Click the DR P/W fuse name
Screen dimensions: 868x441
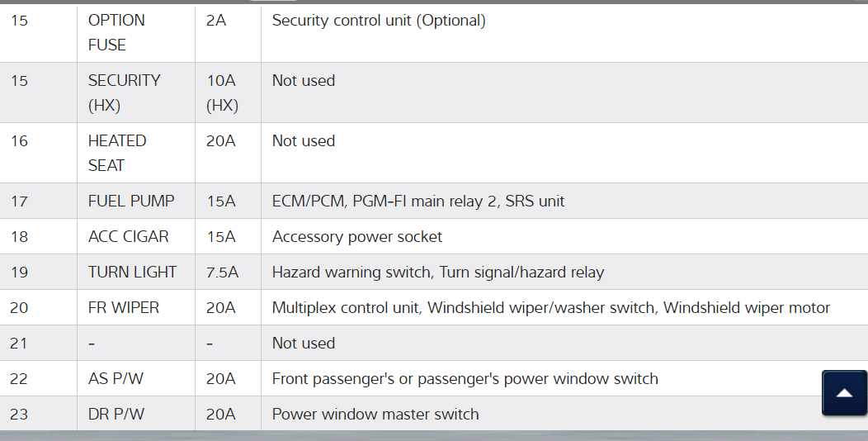coord(116,414)
